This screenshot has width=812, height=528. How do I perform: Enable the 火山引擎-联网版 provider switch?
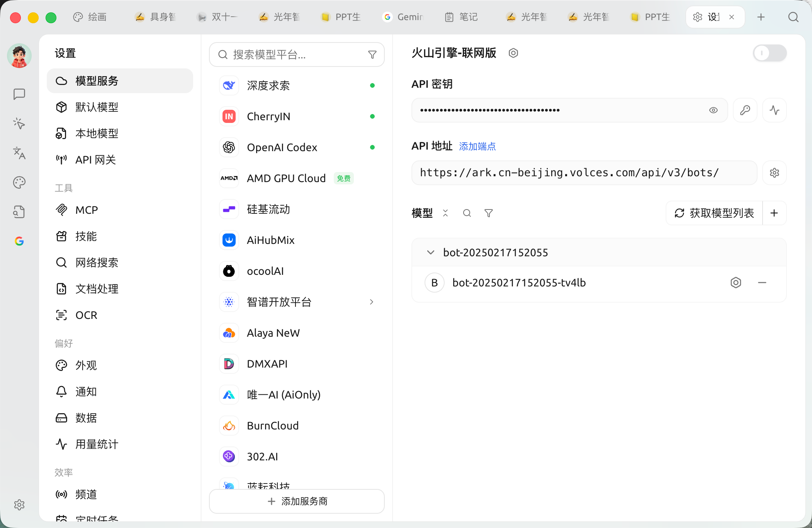(770, 53)
